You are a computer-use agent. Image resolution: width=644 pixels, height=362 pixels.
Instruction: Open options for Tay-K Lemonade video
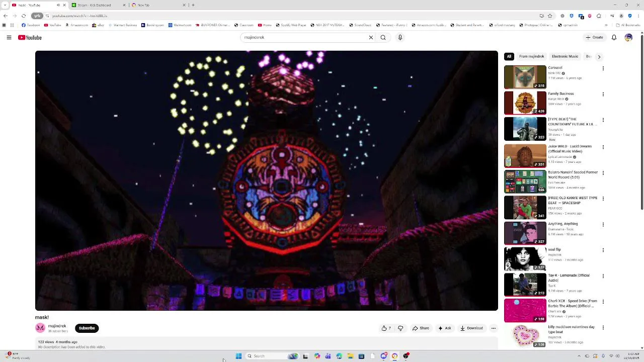click(603, 276)
